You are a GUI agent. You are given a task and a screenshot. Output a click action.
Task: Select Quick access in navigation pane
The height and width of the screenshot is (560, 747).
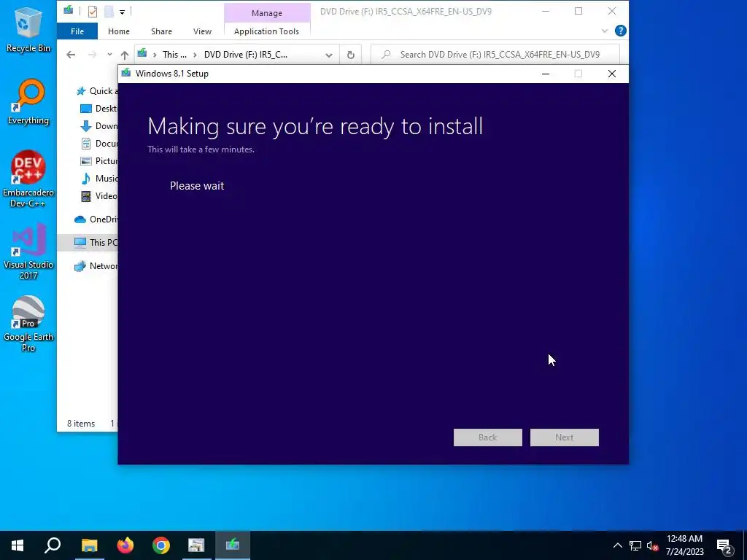click(x=97, y=91)
